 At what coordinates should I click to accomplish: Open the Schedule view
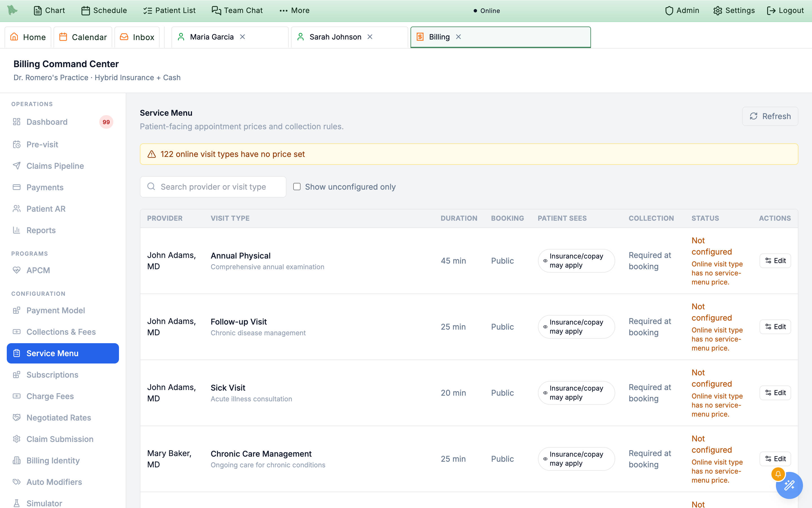point(104,10)
